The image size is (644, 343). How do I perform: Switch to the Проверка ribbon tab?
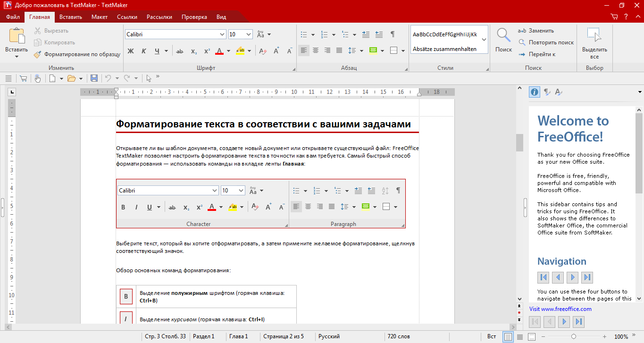click(194, 17)
